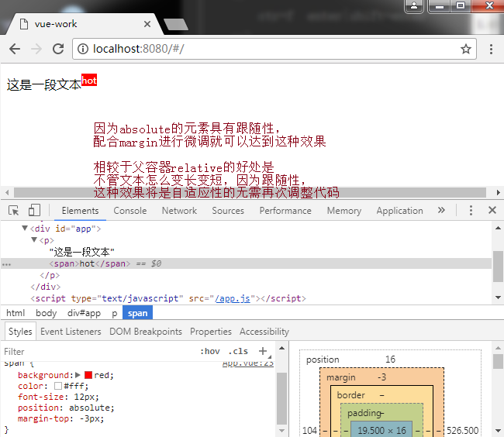Close the vue-work tab
The height and width of the screenshot is (437, 504).
click(147, 24)
